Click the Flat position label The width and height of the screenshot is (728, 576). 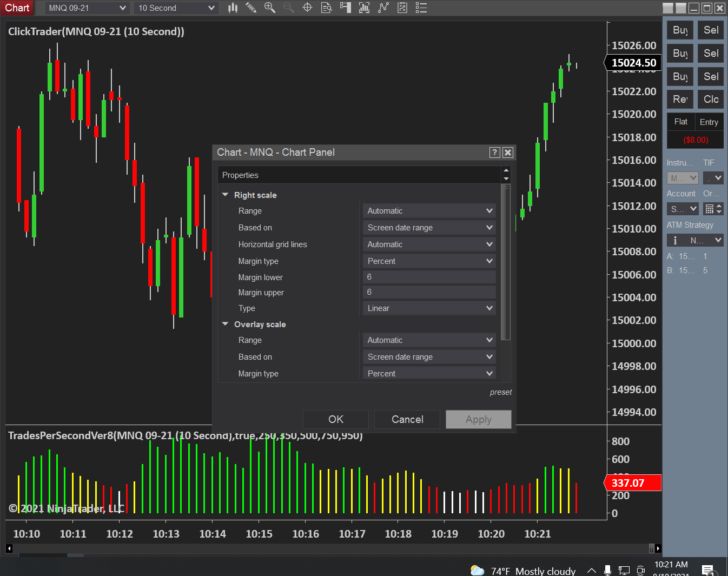coord(681,122)
